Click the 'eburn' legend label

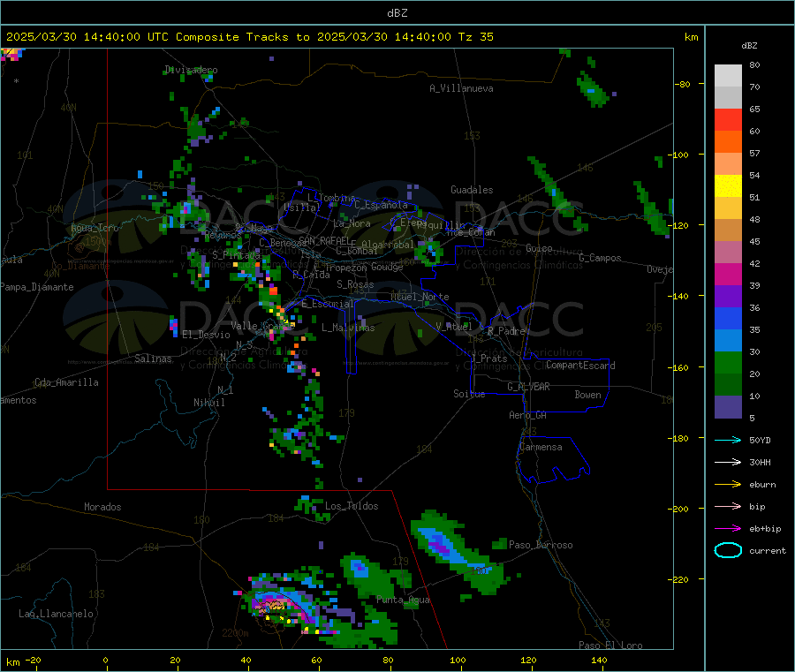click(762, 485)
